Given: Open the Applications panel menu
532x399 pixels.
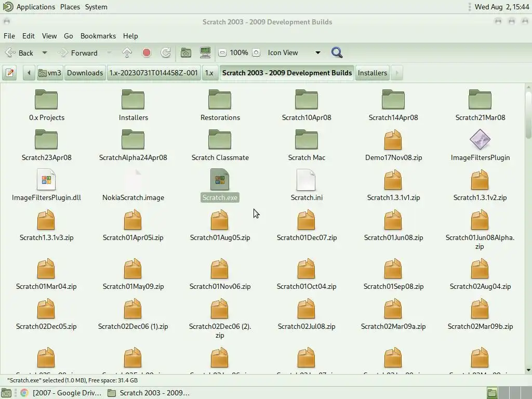Looking at the screenshot, I should pos(36,7).
